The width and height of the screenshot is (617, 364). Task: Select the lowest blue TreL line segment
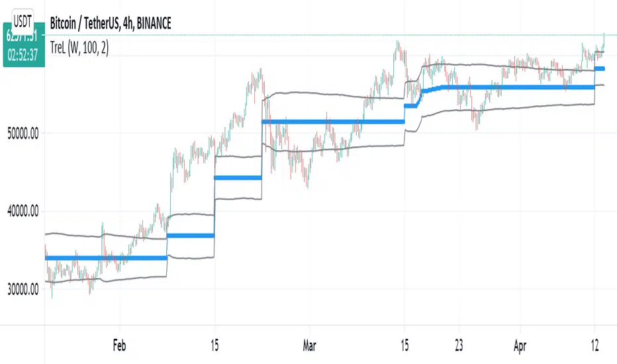(x=106, y=258)
